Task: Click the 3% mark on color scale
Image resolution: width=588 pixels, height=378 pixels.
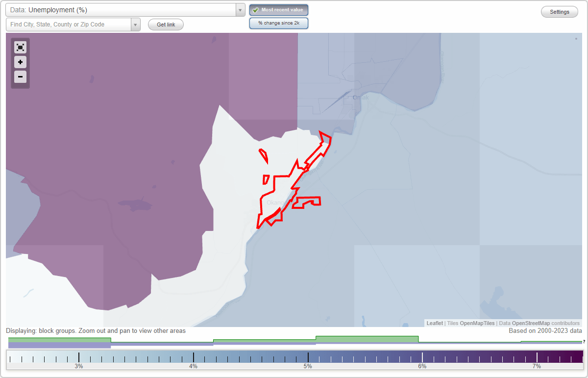Action: click(79, 356)
